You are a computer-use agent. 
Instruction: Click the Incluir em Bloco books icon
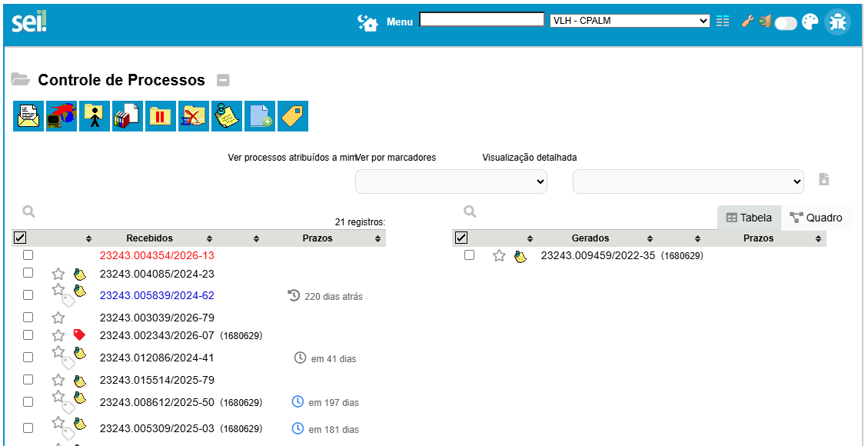[x=128, y=116]
